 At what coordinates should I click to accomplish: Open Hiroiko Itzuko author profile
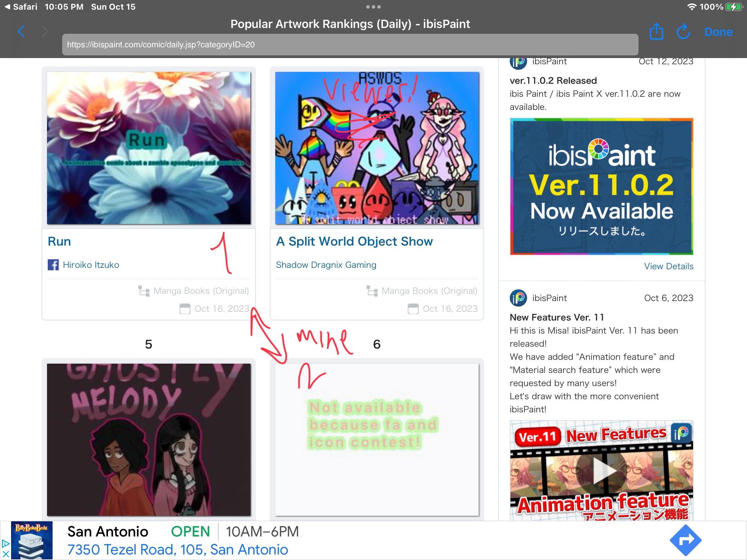coord(91,265)
